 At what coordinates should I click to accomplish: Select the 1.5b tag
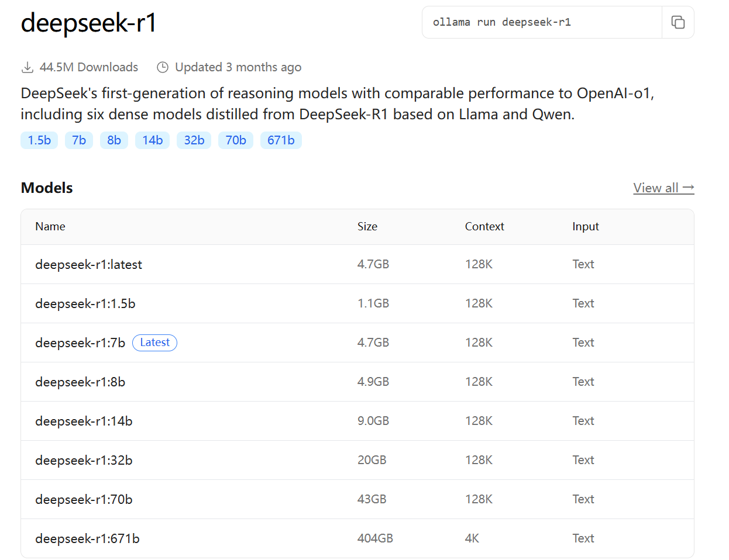point(39,140)
